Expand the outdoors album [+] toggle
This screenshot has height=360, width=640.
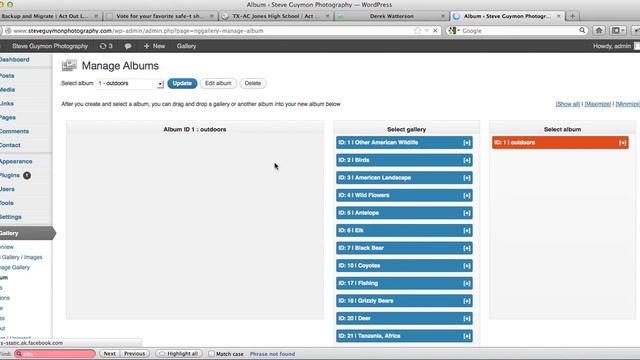click(622, 142)
